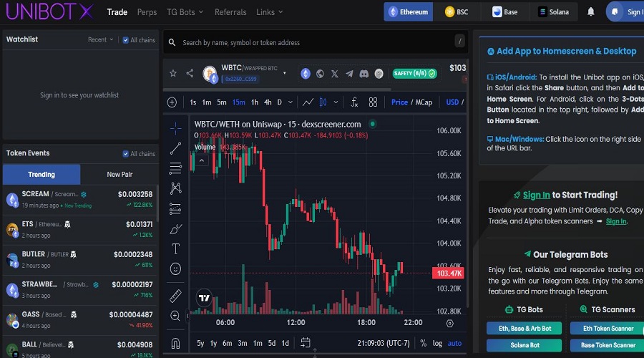Select the pattern drawing tool
644x358 pixels.
tap(175, 188)
